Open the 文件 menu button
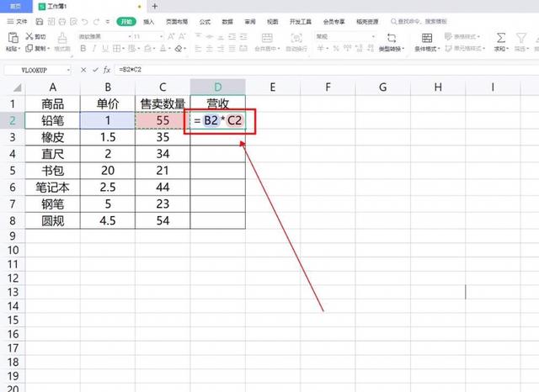The image size is (539, 392). (x=18, y=22)
